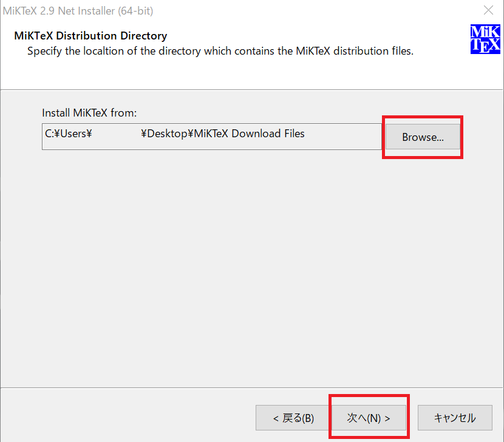504x442 pixels.
Task: Click the "Install MiKTeX from:" label
Action: [89, 113]
